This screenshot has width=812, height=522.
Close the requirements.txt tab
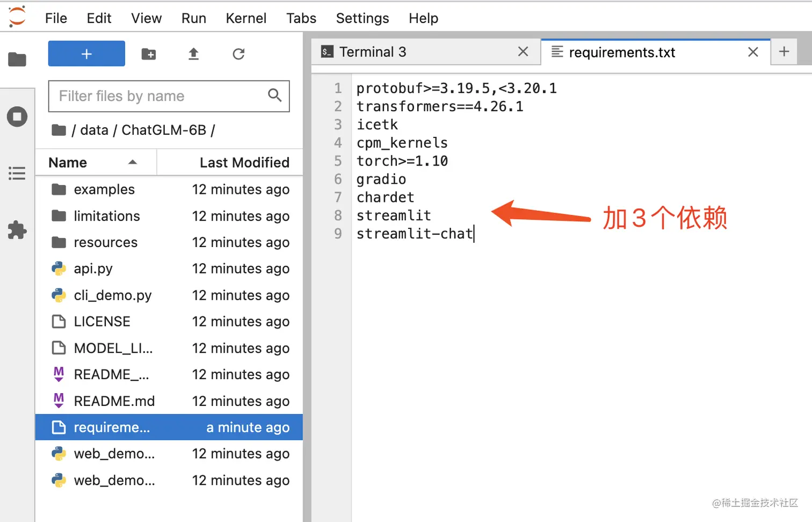click(753, 52)
